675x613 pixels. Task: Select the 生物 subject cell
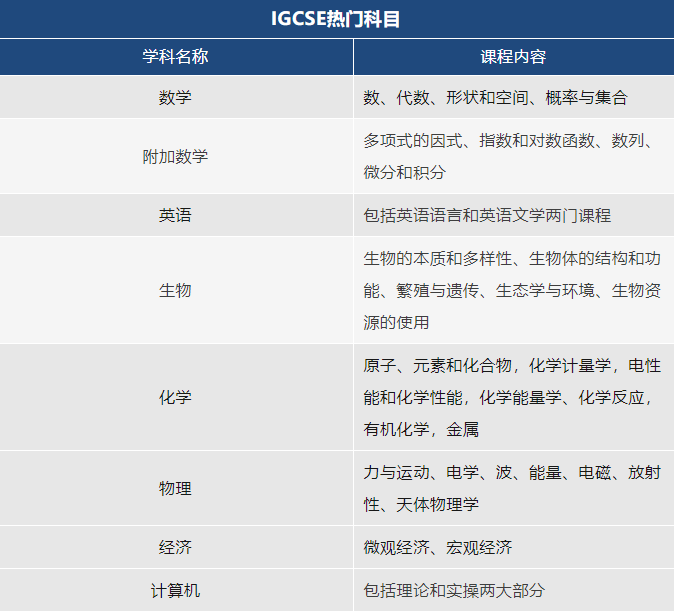pyautogui.click(x=176, y=290)
